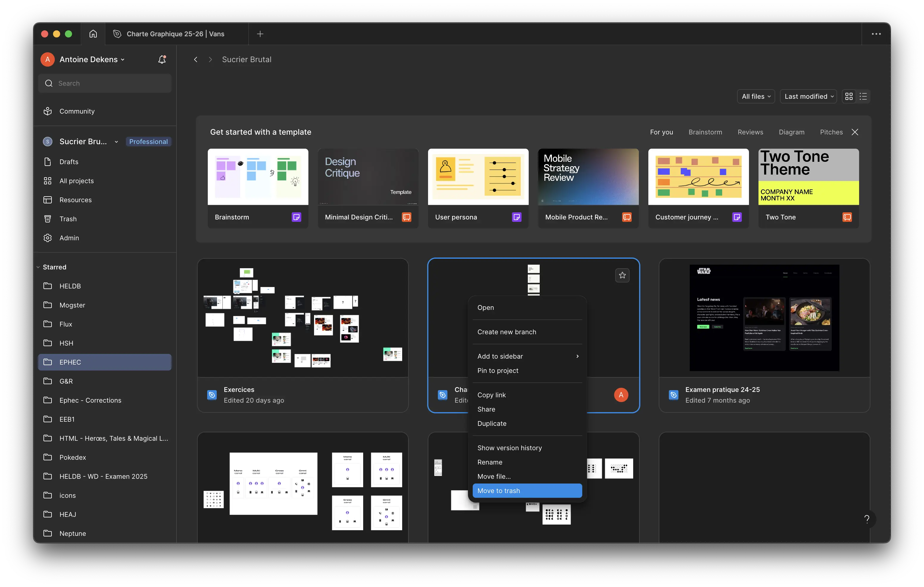The width and height of the screenshot is (924, 587).
Task: Click the Search field
Action: (105, 83)
